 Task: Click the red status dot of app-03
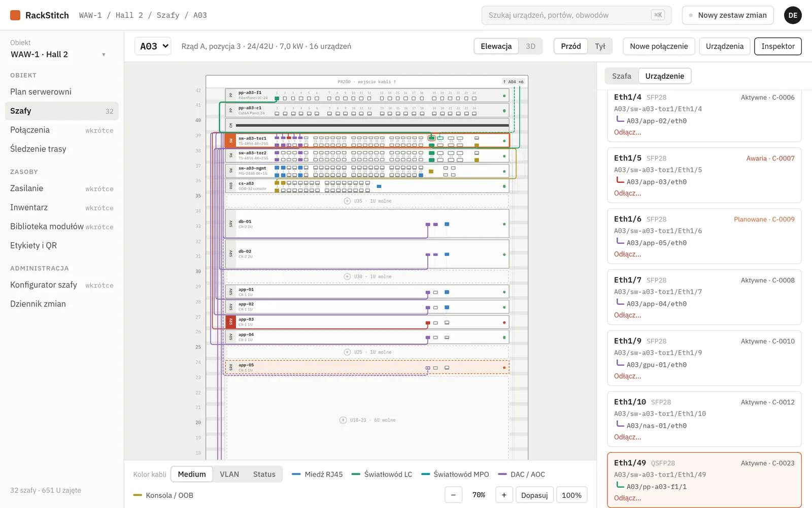[x=504, y=323]
